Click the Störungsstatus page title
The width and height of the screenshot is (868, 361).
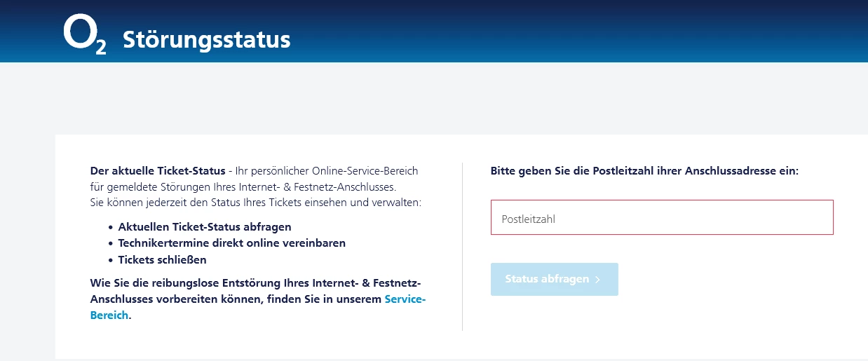206,40
